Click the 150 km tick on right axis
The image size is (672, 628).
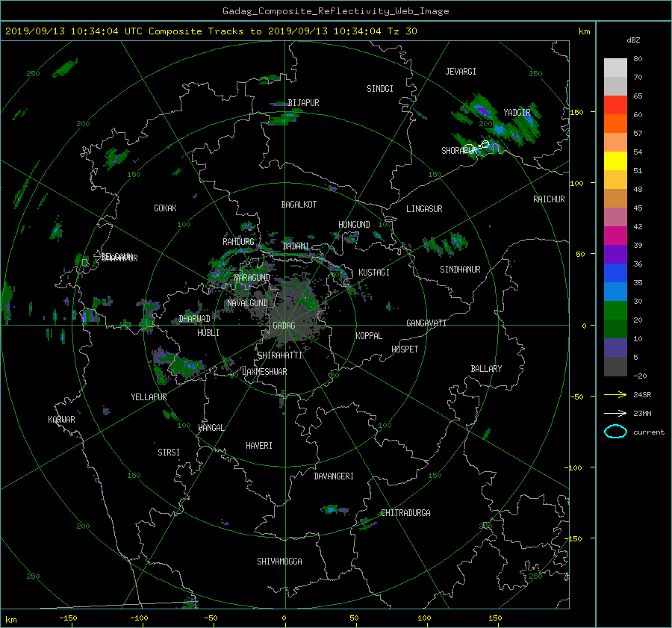click(576, 112)
